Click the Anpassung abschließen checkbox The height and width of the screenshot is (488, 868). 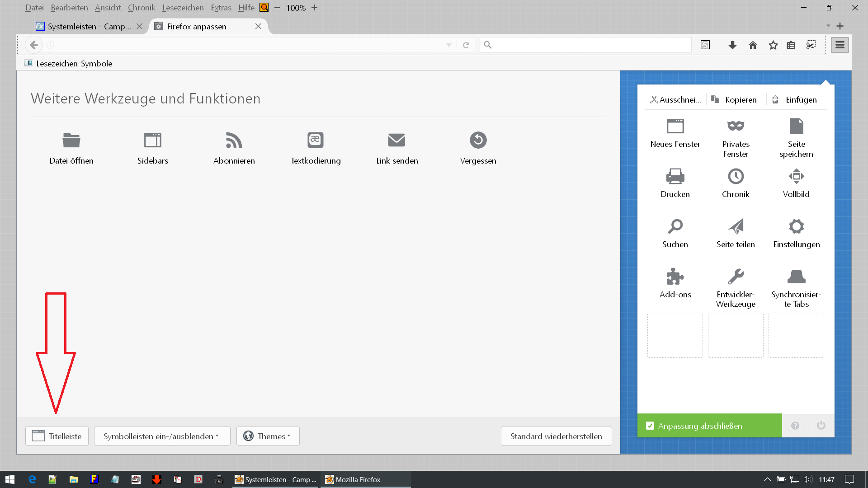pyautogui.click(x=650, y=426)
